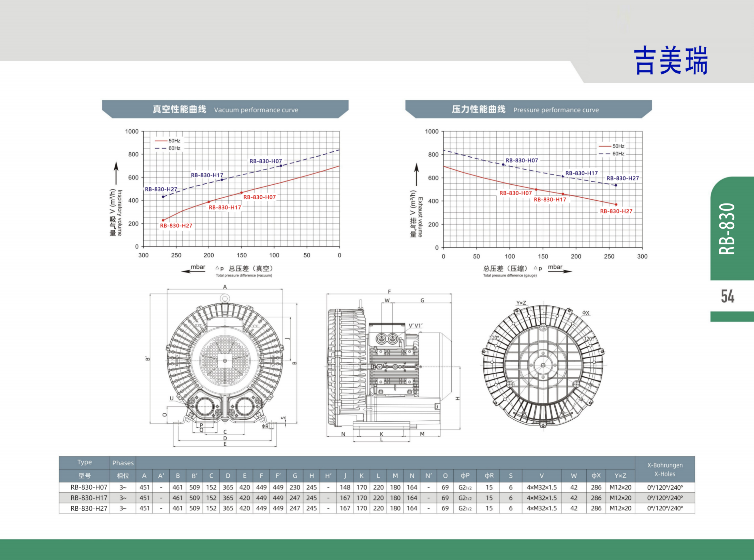Click 0°/120°/240° in RB-830-H27 row
Viewport: 754px width, 560px height.
tap(665, 508)
